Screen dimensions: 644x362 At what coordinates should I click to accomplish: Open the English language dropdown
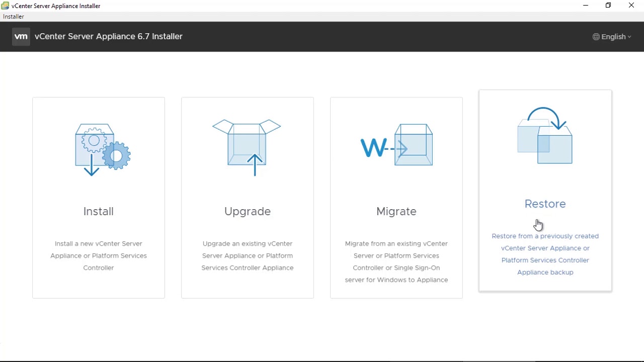[x=612, y=37]
